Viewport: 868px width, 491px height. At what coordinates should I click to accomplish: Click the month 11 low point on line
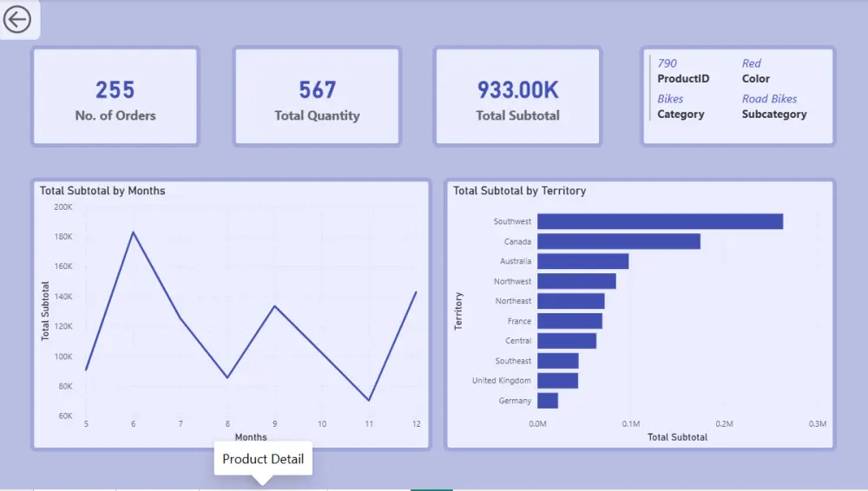point(369,400)
